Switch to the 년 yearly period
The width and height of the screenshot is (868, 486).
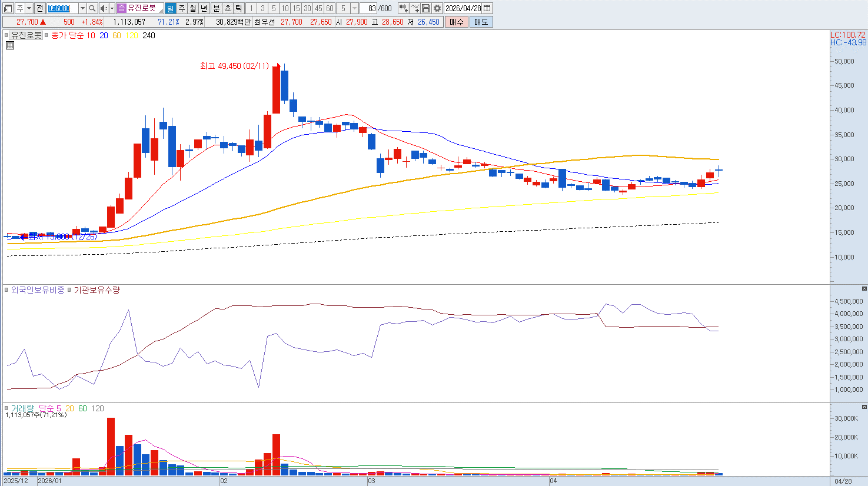204,8
